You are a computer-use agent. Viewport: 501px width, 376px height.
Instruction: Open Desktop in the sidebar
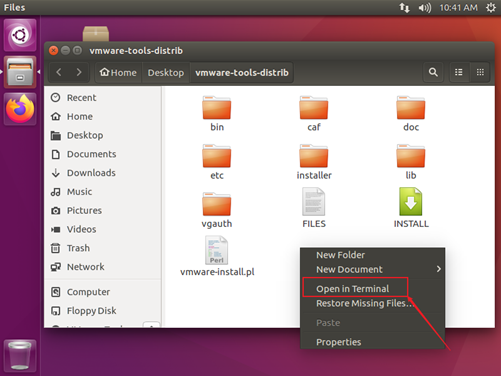[103, 135]
